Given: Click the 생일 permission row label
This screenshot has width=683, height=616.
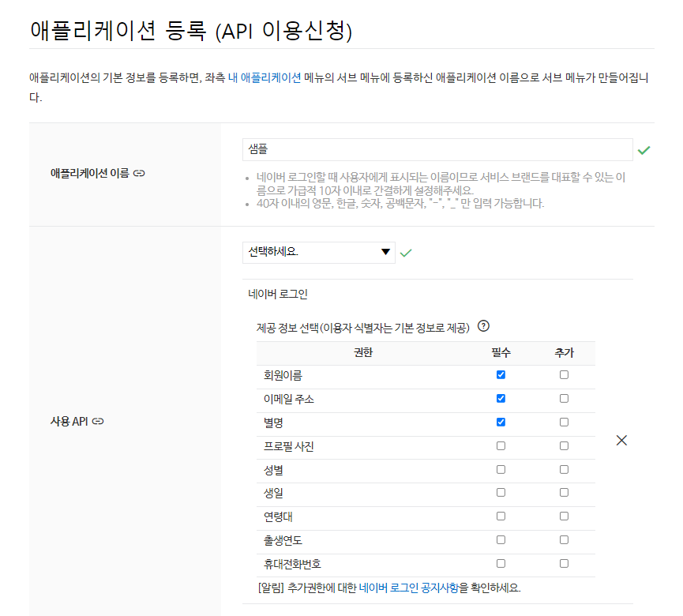Looking at the screenshot, I should point(273,493).
